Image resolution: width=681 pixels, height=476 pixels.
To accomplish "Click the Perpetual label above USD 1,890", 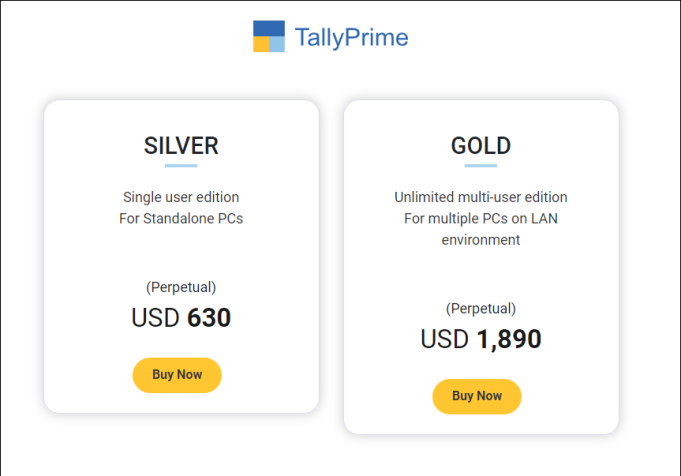I will click(481, 308).
